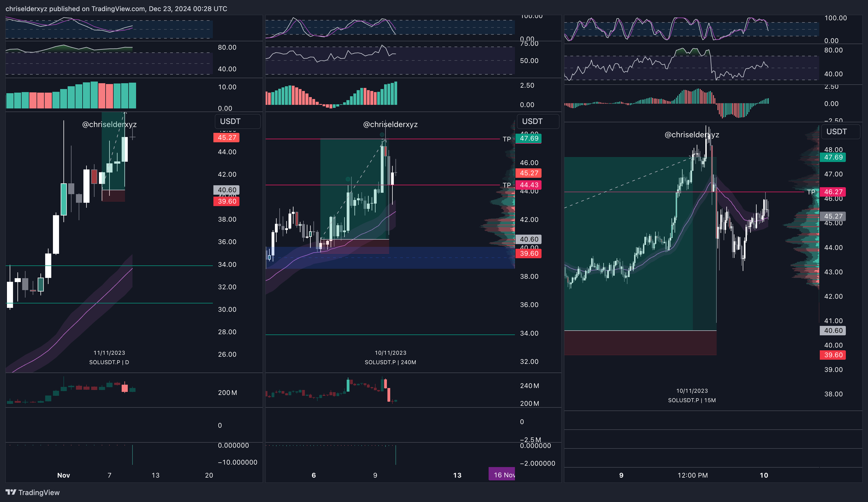Click the SOLUSDT.P | 240M chart label
This screenshot has width=868, height=502.
point(390,362)
